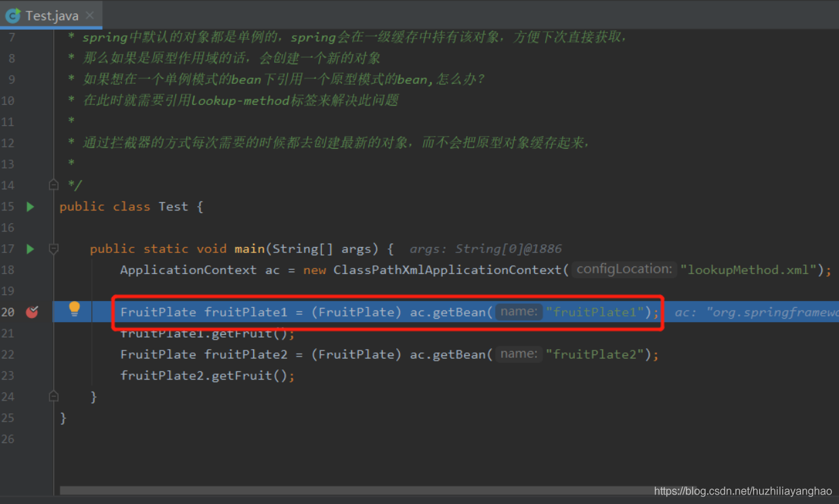Click the Java class icon on Test.java tab
Image resolution: width=839 pixels, height=504 pixels.
13,15
